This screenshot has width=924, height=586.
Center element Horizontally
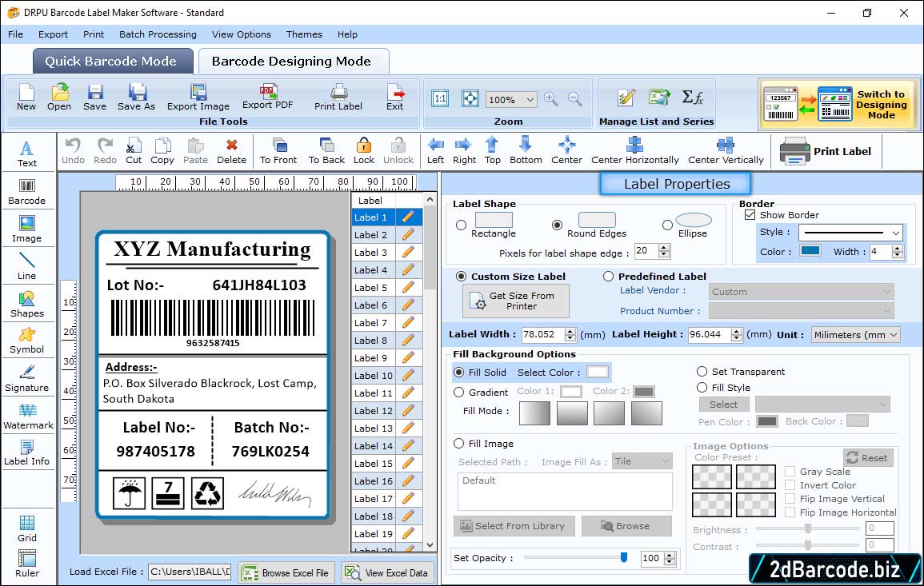click(x=634, y=151)
